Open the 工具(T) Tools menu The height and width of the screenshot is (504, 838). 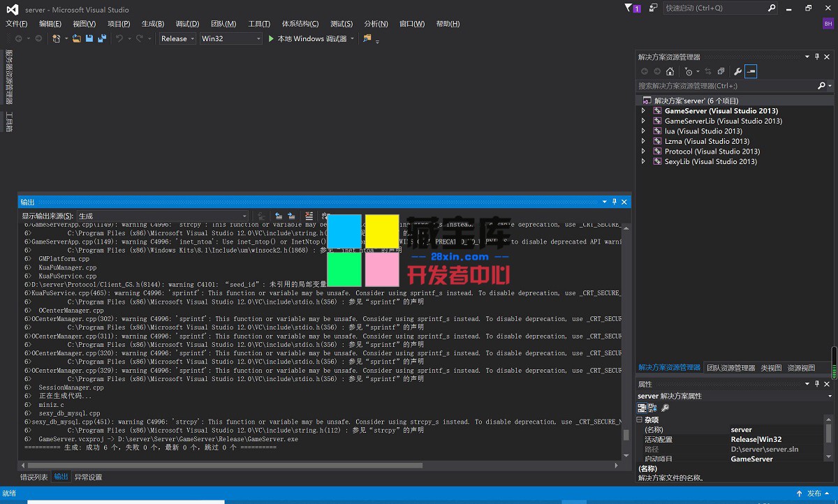(259, 24)
